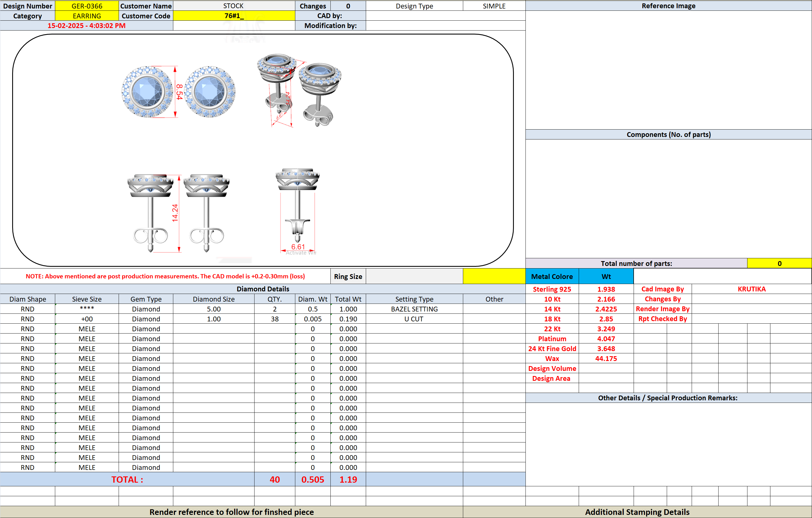Image resolution: width=812 pixels, height=518 pixels.
Task: Select the U CUT setting cell
Action: click(x=414, y=319)
